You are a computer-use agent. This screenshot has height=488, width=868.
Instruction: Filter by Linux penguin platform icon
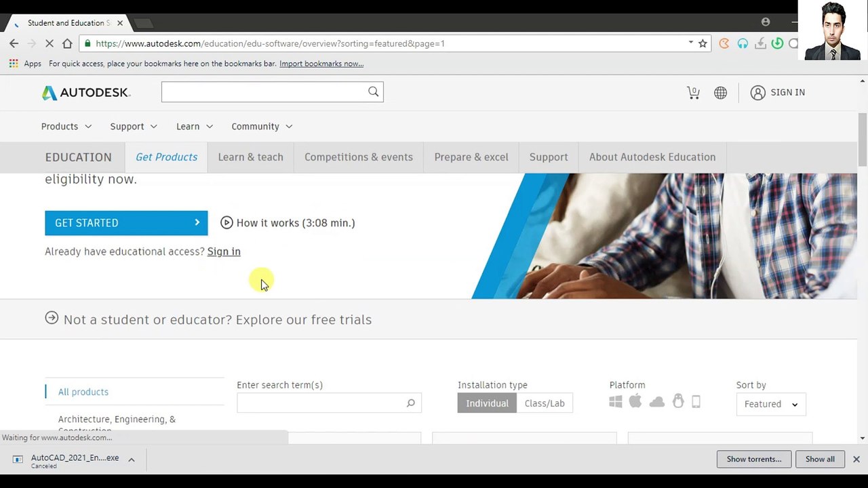(x=678, y=401)
